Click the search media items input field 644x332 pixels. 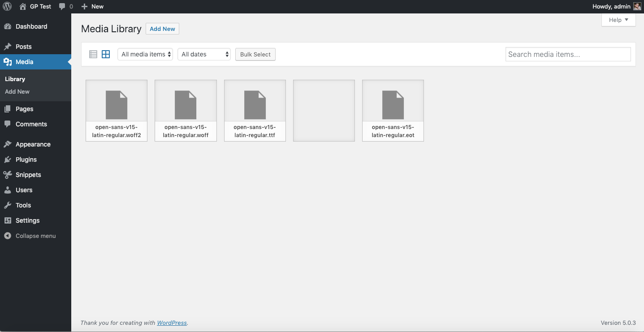[568, 54]
